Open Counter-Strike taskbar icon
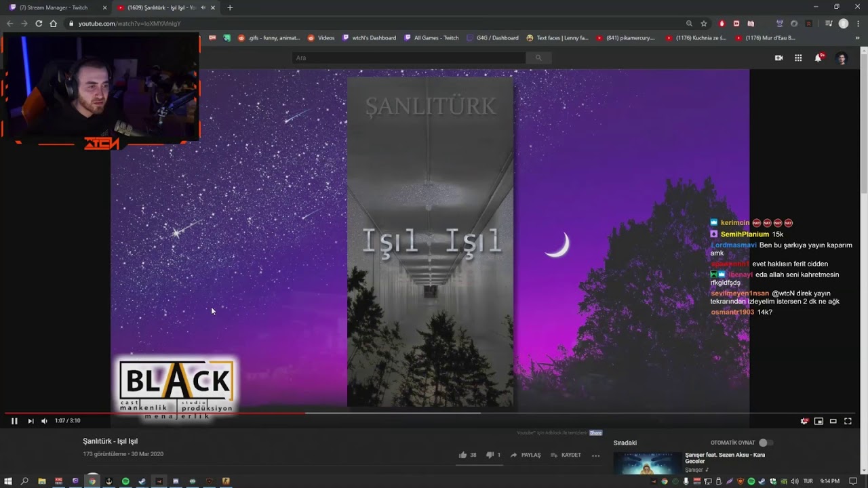868x488 pixels. [x=226, y=481]
